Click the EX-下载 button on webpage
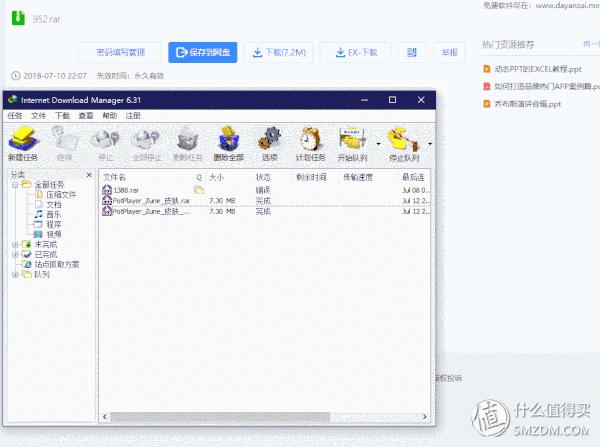The height and width of the screenshot is (447, 600). pyautogui.click(x=355, y=52)
